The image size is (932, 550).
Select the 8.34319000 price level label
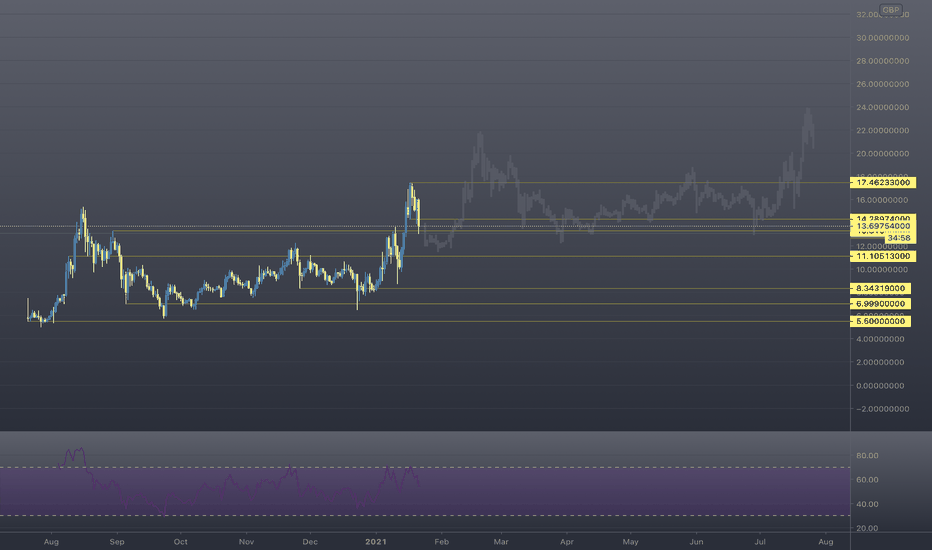tap(880, 288)
